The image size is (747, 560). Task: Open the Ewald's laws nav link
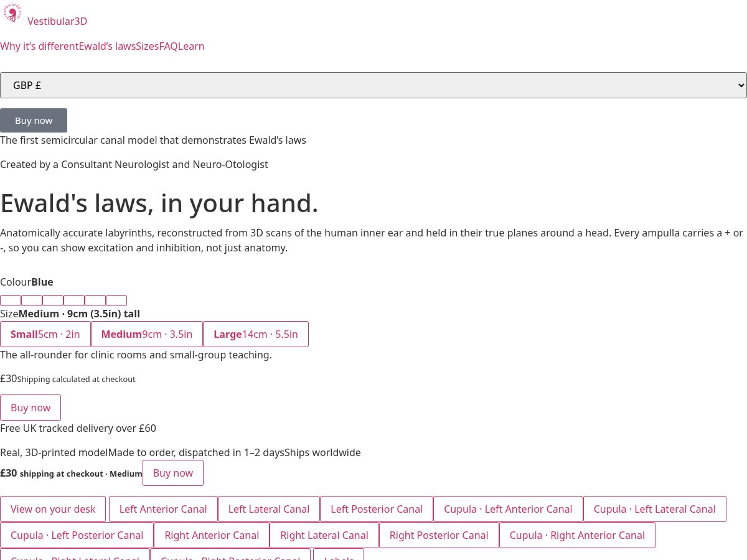(x=107, y=46)
